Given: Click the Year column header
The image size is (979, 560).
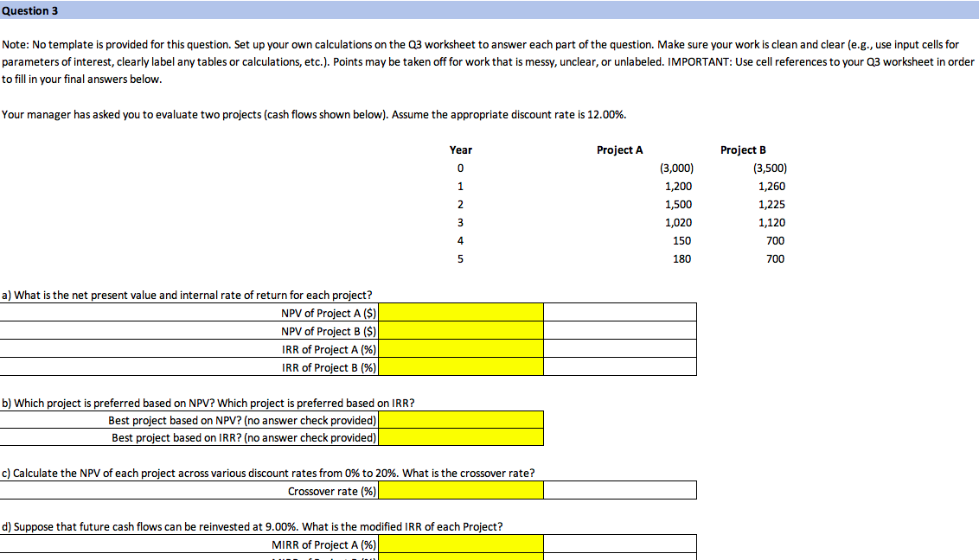Looking at the screenshot, I should (x=461, y=150).
